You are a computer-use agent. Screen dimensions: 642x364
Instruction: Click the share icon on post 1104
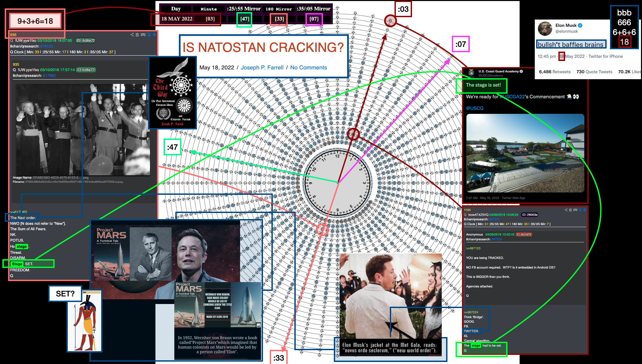click(x=566, y=210)
